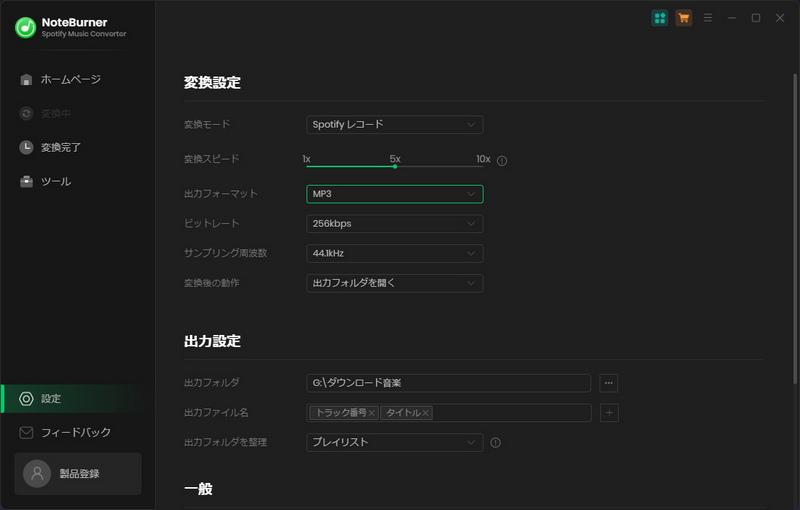Open the MP3 output format dropdown
This screenshot has height=510, width=800.
click(394, 194)
